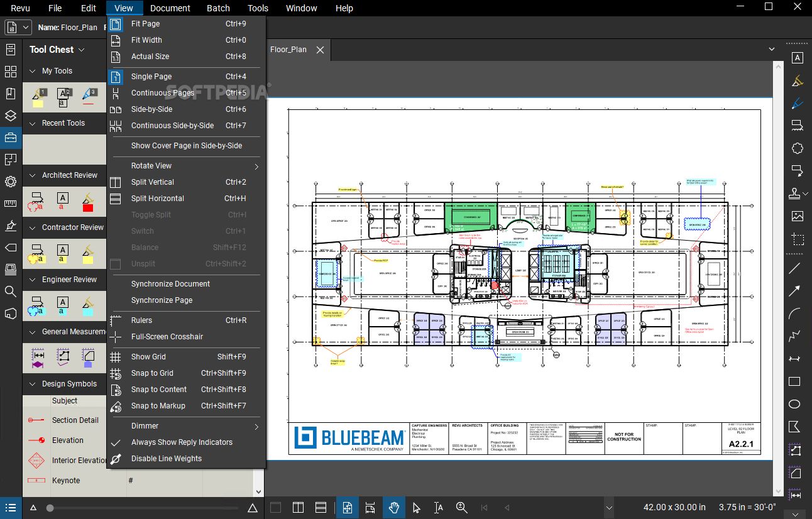Viewport: 812px width, 519px height.
Task: Collapse the Architect Review section
Action: [33, 175]
